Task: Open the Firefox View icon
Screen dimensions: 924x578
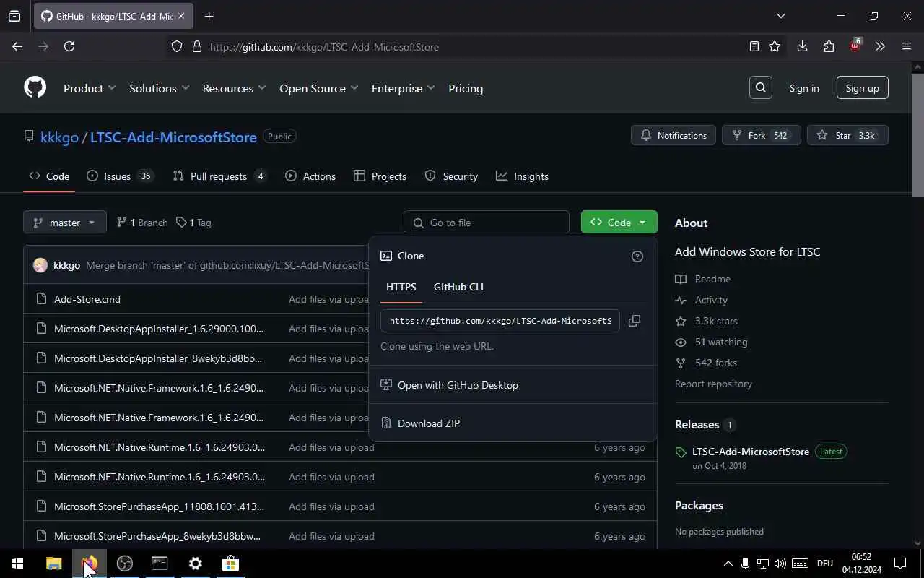Action: tap(14, 16)
